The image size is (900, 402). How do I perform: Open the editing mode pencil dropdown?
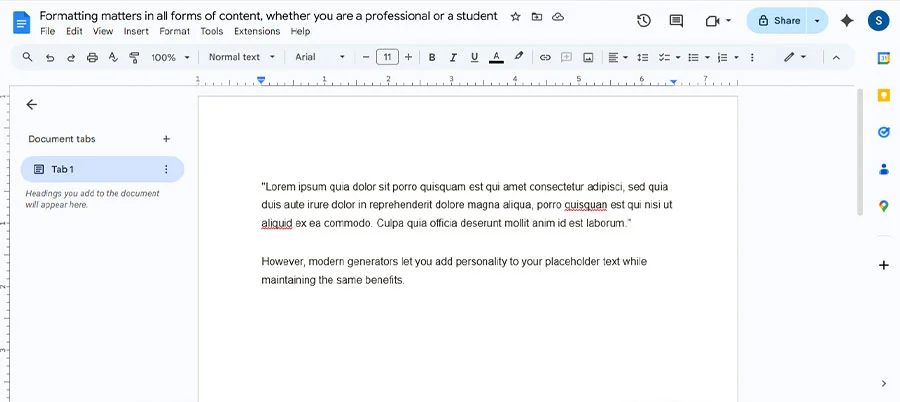[x=795, y=57]
